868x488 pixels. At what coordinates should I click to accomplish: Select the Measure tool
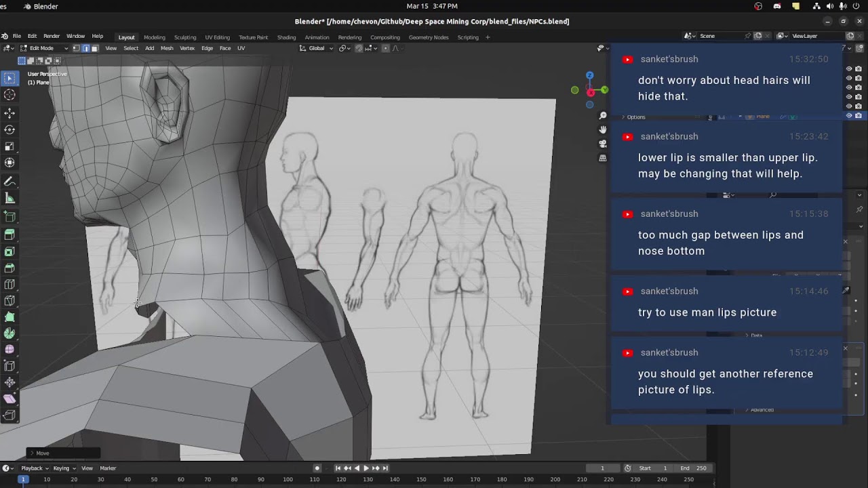(x=9, y=199)
